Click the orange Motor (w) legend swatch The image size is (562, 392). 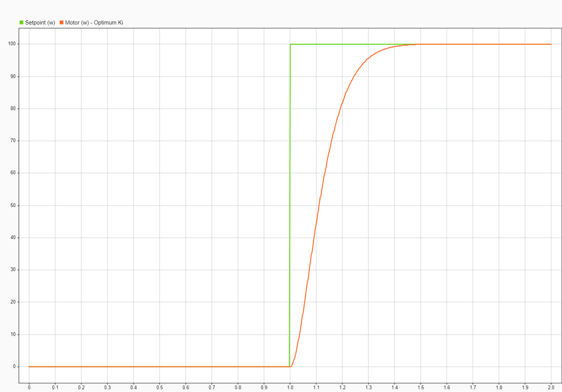(x=61, y=23)
